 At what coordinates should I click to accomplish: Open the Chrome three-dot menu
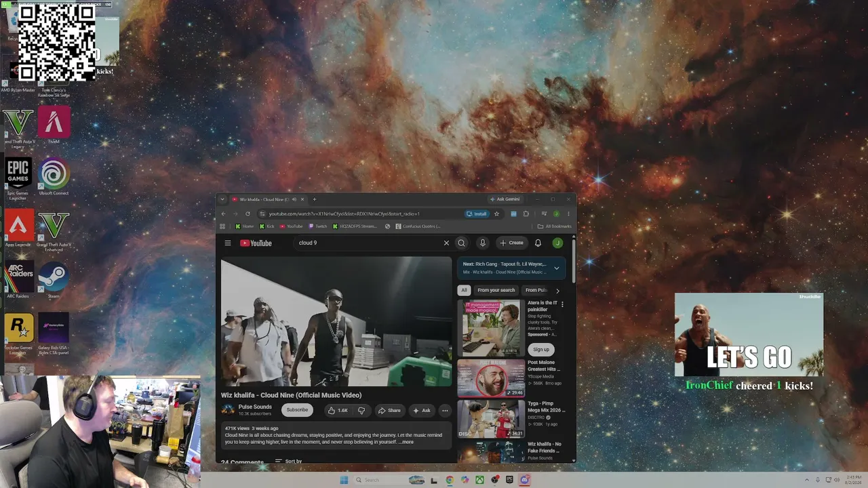pos(568,214)
